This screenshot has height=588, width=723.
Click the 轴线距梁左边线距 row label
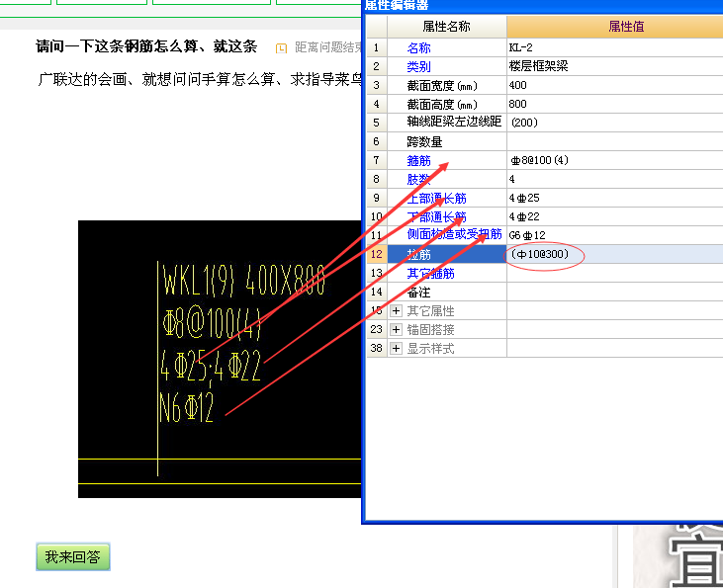pos(454,122)
